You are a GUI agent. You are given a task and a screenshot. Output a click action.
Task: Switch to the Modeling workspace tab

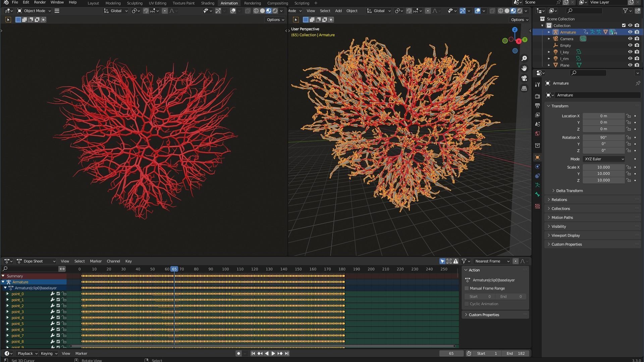[113, 3]
